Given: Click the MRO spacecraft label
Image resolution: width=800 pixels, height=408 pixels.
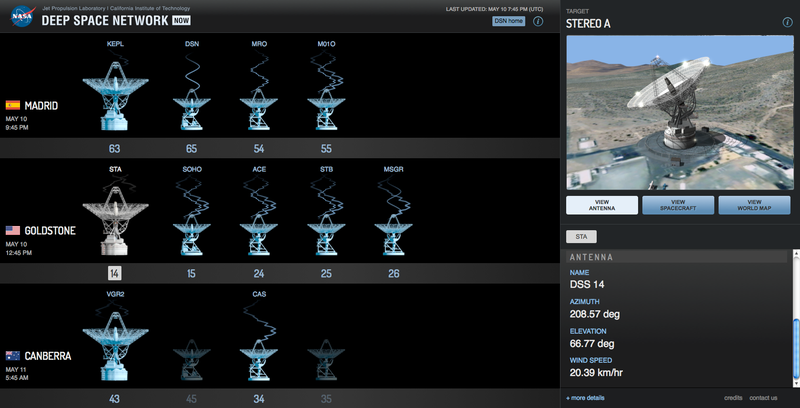Looking at the screenshot, I should 259,44.
